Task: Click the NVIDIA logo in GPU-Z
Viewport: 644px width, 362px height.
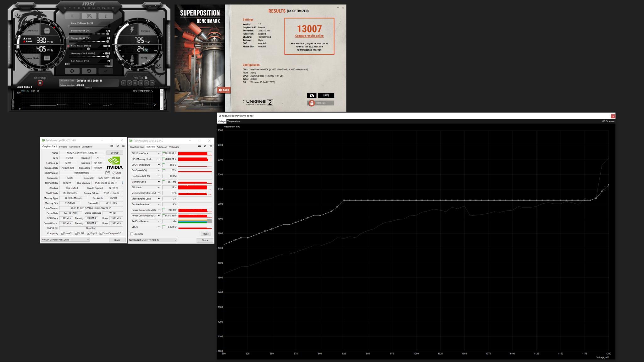Action: coord(115,163)
